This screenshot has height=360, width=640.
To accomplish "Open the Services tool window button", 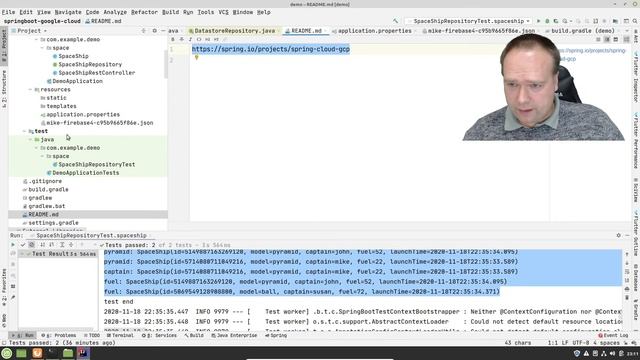I will pyautogui.click(x=159, y=336).
